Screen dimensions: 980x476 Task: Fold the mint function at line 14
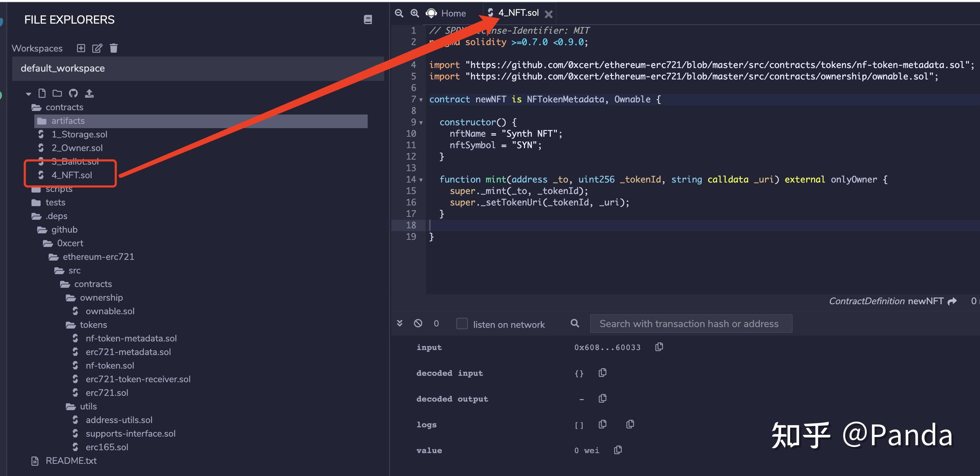coord(421,180)
